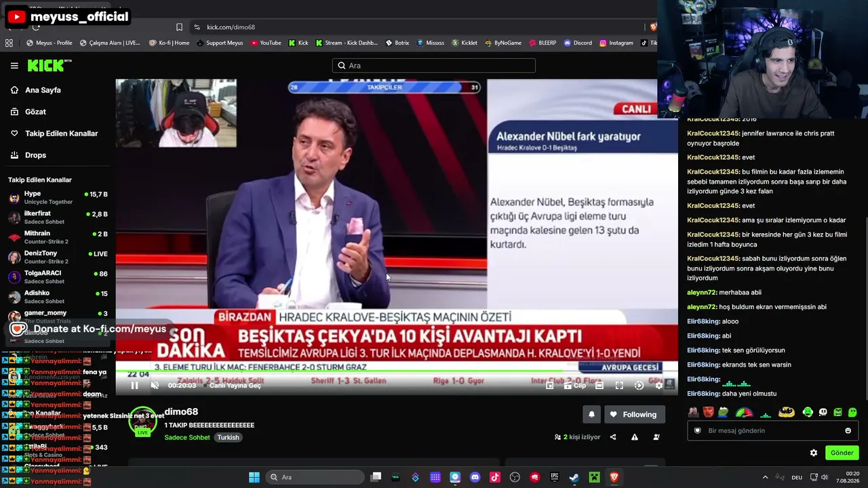The height and width of the screenshot is (488, 868).
Task: Open the Instagram bookmark
Action: [x=616, y=43]
